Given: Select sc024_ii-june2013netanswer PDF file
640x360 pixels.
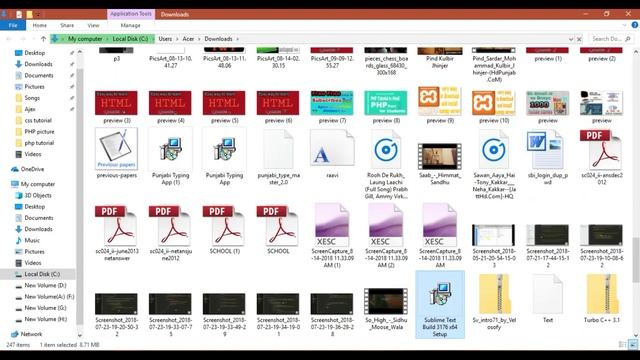Looking at the screenshot, I should click(116, 225).
